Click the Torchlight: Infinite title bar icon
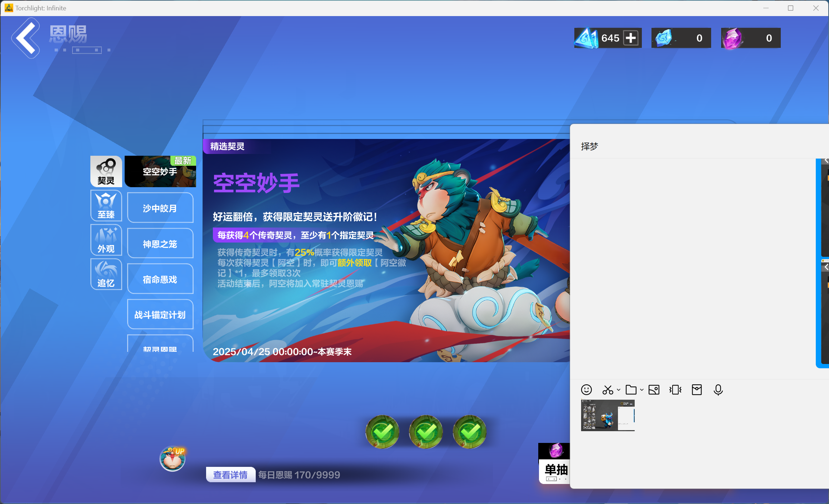 [x=9, y=8]
